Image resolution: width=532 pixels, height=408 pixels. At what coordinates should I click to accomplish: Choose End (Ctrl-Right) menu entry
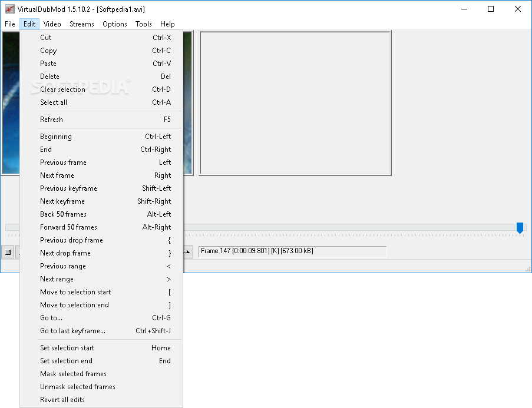(x=101, y=149)
